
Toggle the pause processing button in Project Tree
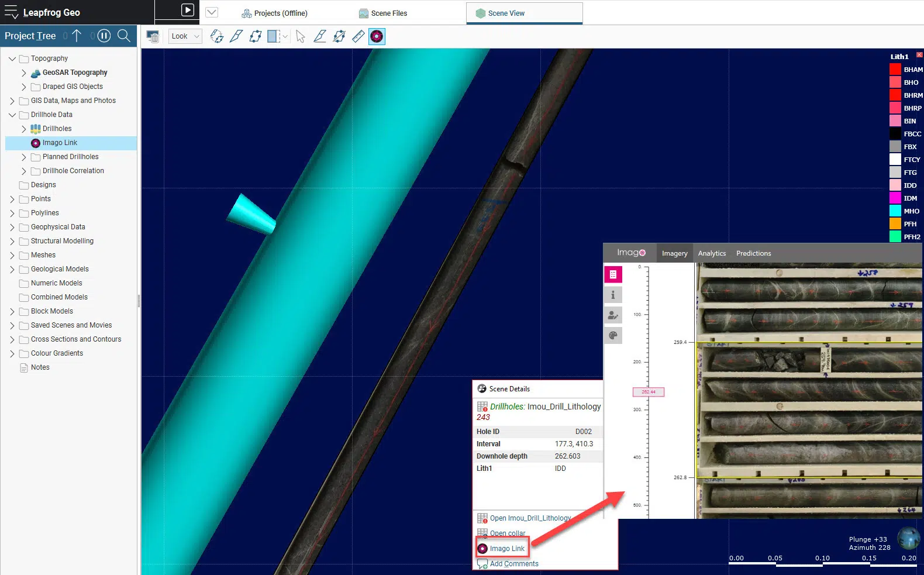tap(104, 36)
